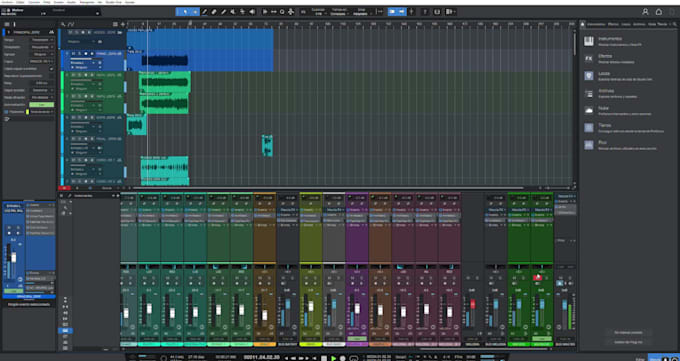680x361 pixels.
Task: Click the Loops icon in browser
Action: coord(588,76)
